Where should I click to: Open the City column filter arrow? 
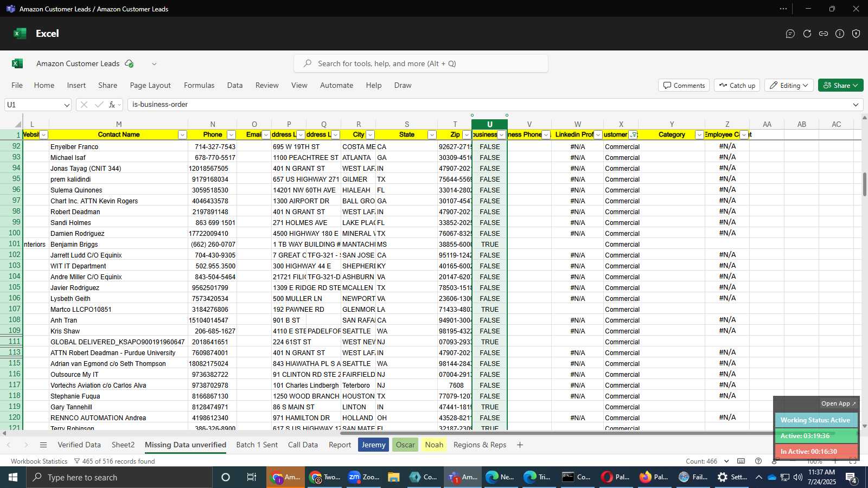(370, 135)
